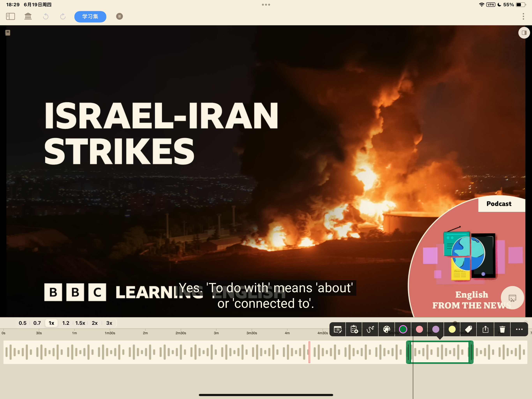Click the undo arrow in toolbar
The image size is (532, 399).
(46, 16)
